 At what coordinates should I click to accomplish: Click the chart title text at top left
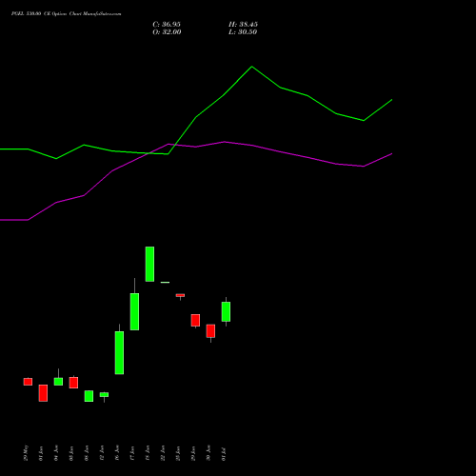click(66, 13)
